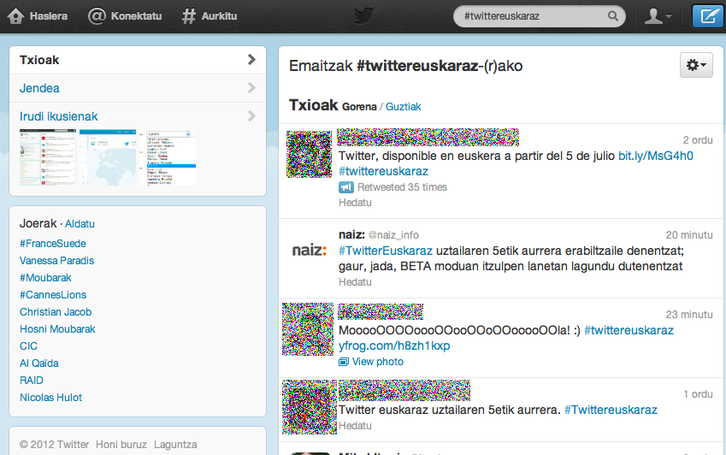Open trend #CannesLions
This screenshot has width=726, height=455.
coord(53,295)
